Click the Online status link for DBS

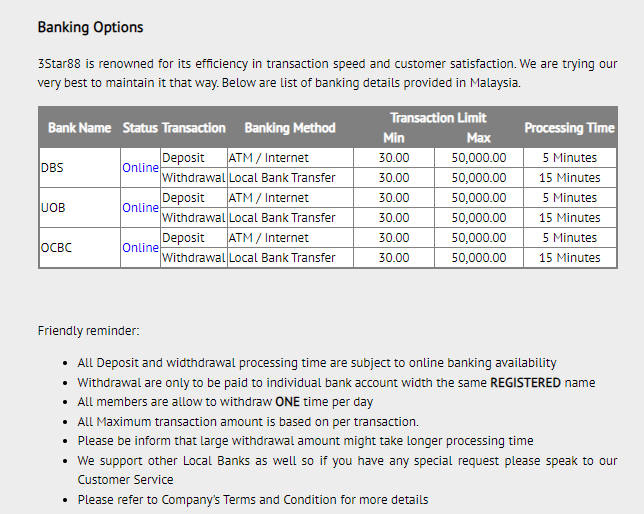tap(140, 168)
